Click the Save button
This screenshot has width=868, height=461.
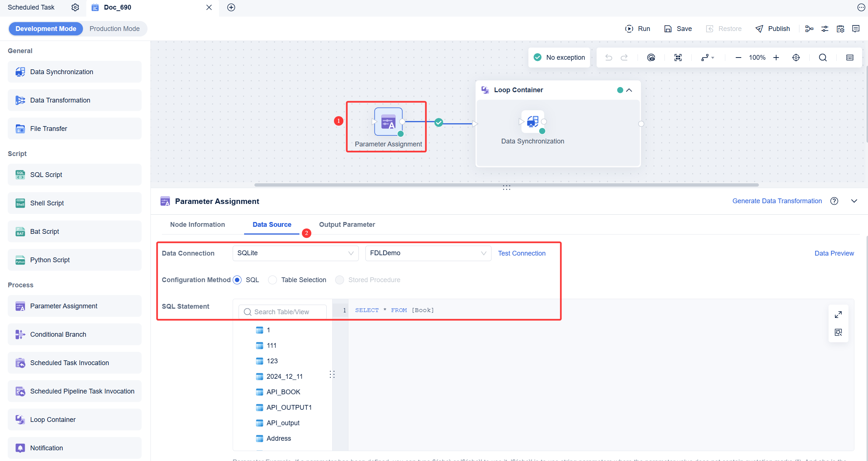click(x=678, y=29)
